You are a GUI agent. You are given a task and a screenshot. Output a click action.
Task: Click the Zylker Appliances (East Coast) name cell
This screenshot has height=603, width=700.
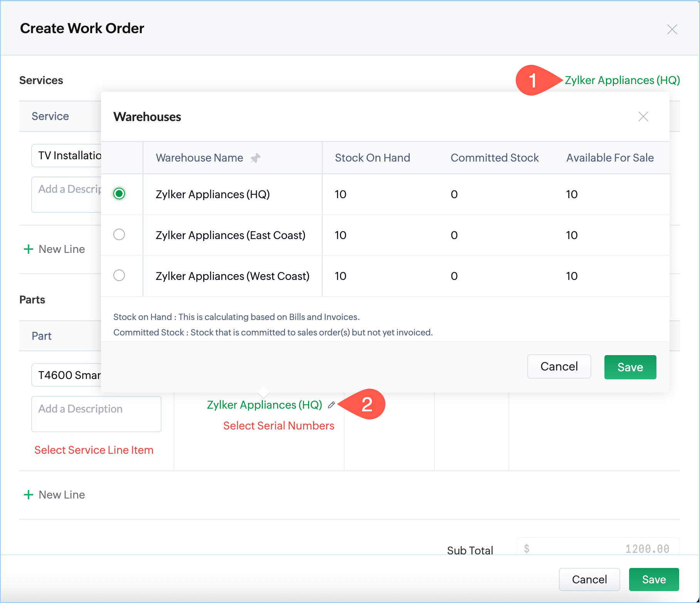[x=231, y=235]
